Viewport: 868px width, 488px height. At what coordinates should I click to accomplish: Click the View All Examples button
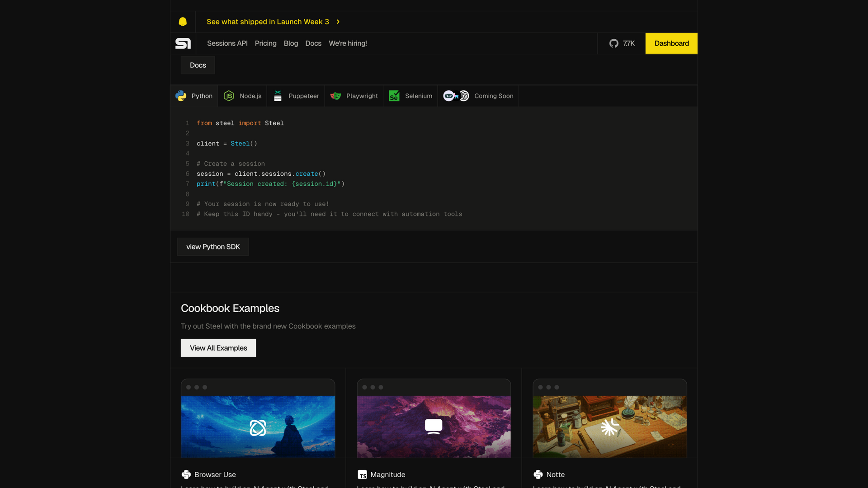[218, 348]
